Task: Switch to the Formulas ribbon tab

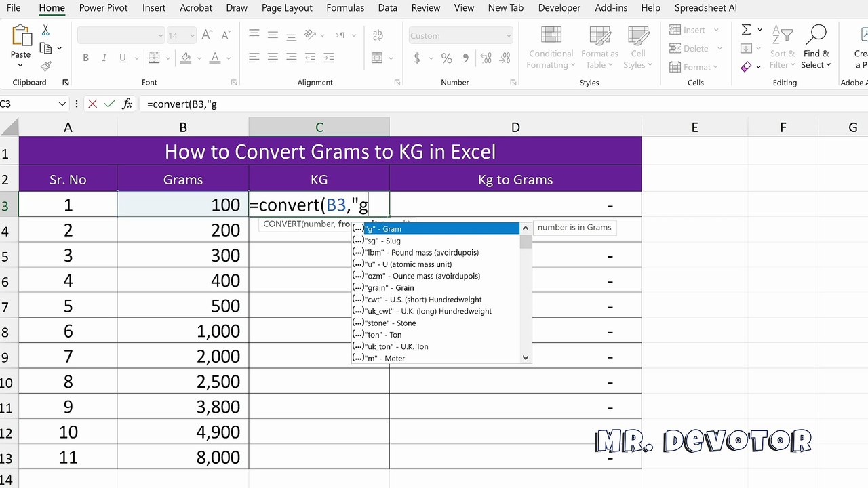Action: 345,8
